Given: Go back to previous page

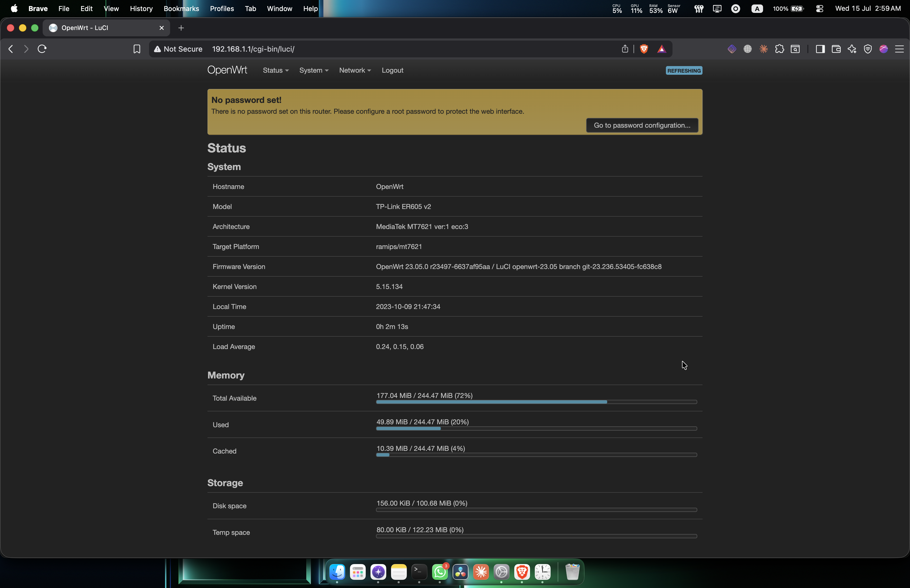Looking at the screenshot, I should 11,49.
